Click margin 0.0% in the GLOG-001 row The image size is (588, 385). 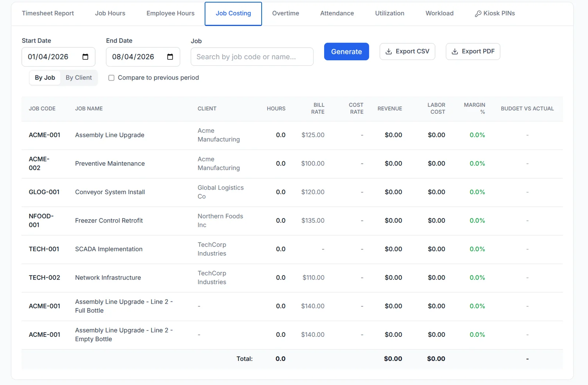tap(477, 192)
